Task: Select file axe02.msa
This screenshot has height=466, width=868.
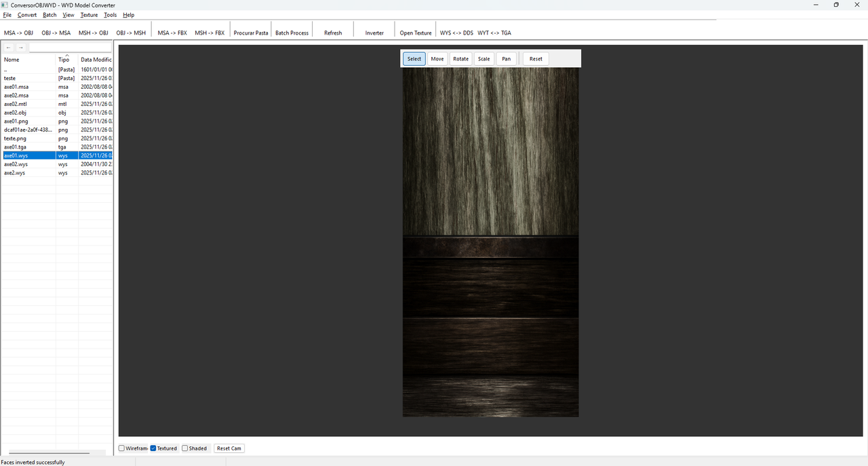Action: [57, 96]
